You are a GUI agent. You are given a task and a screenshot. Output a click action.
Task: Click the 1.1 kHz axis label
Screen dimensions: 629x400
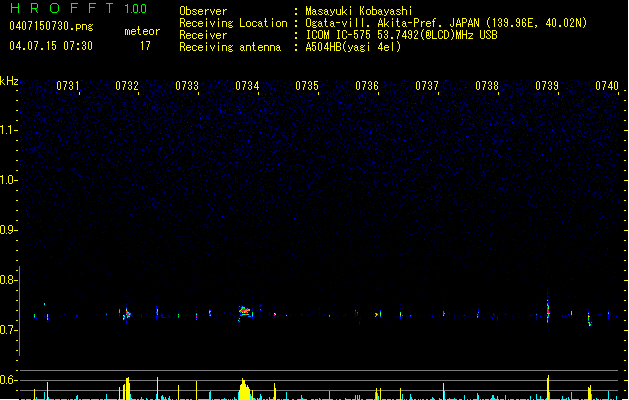pos(8,130)
